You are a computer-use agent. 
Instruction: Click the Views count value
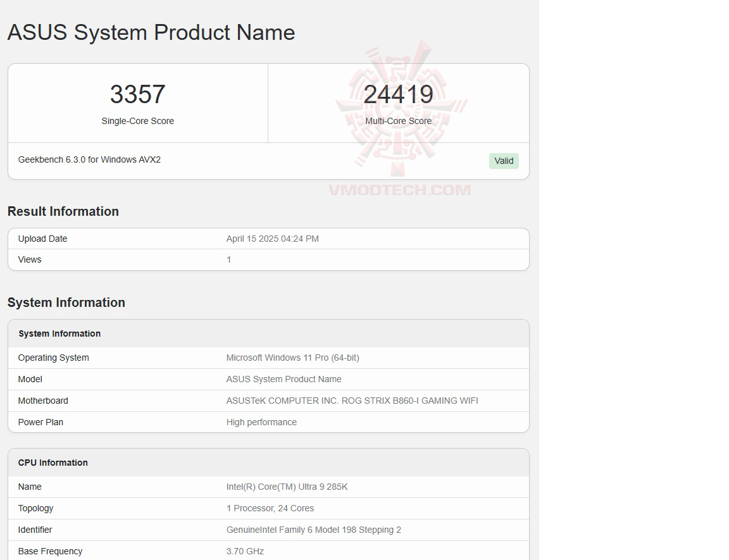pos(228,259)
